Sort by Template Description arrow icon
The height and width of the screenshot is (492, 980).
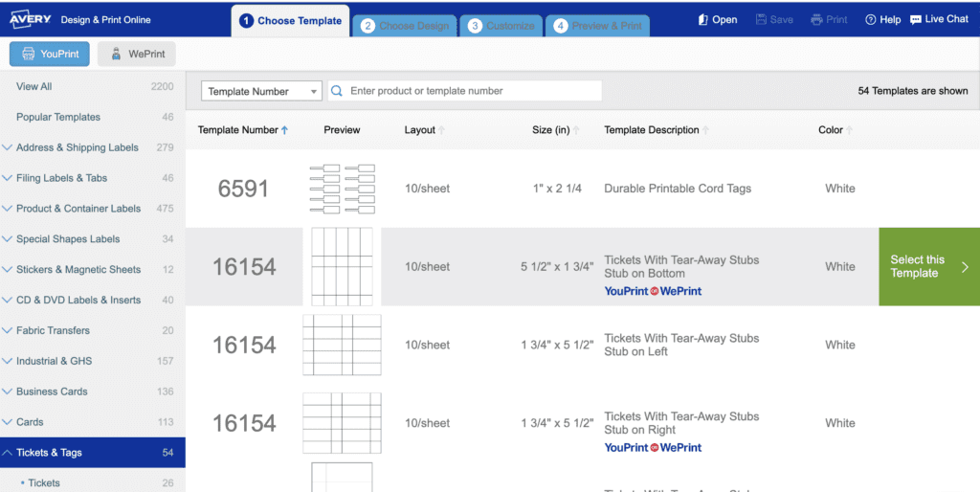[705, 130]
